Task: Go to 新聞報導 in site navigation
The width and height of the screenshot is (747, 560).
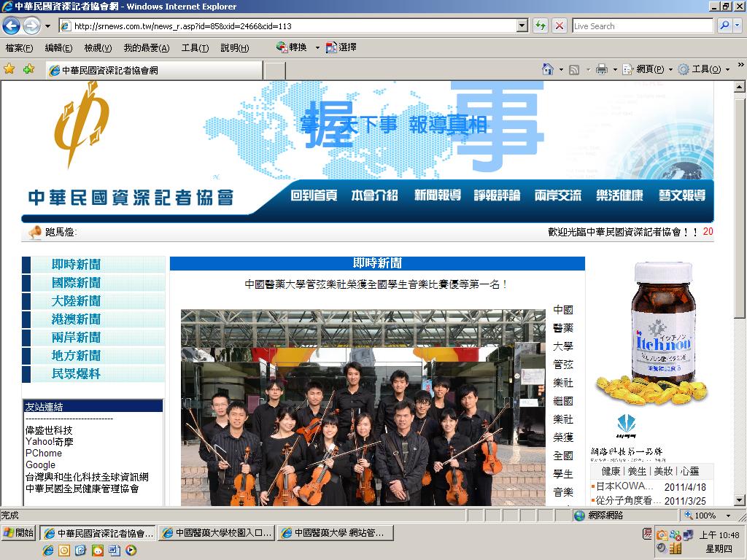Action: [x=438, y=195]
